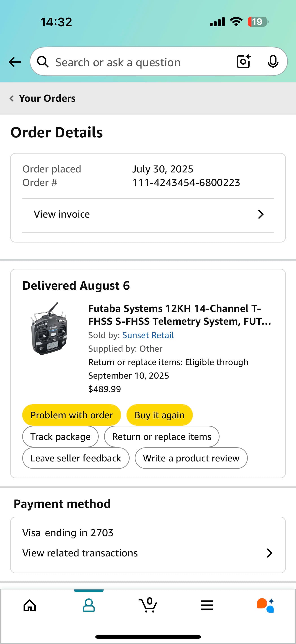This screenshot has width=296, height=644.
Task: Open the Sunset Retail seller link
Action: tap(148, 335)
